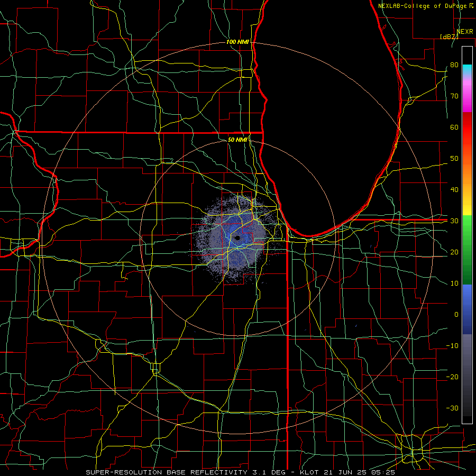
Task: Select the -20 value on the dBZ scale
Action: (452, 377)
